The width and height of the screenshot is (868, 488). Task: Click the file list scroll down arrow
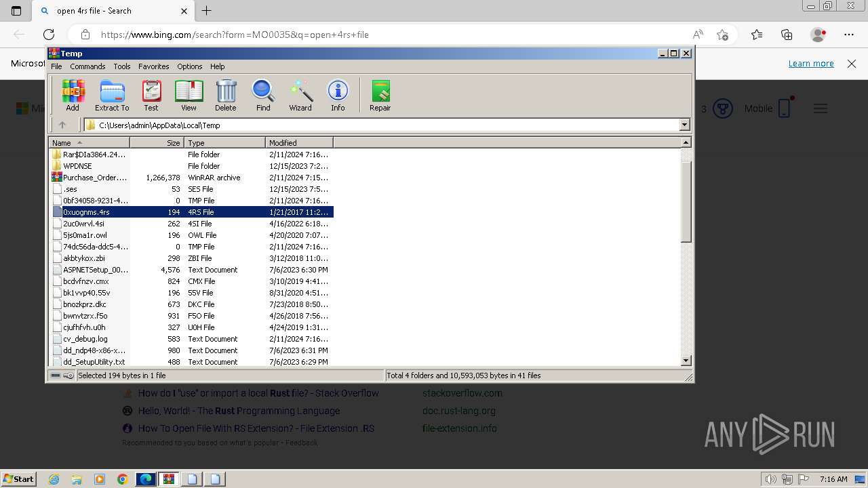coord(686,361)
